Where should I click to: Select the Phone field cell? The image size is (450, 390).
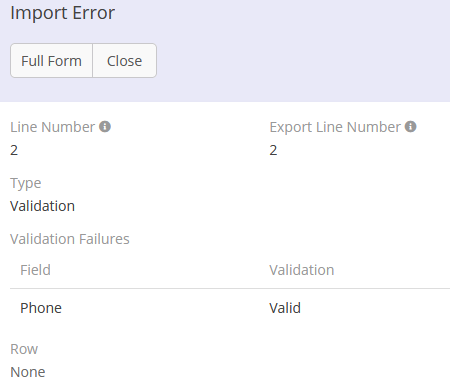click(x=41, y=308)
